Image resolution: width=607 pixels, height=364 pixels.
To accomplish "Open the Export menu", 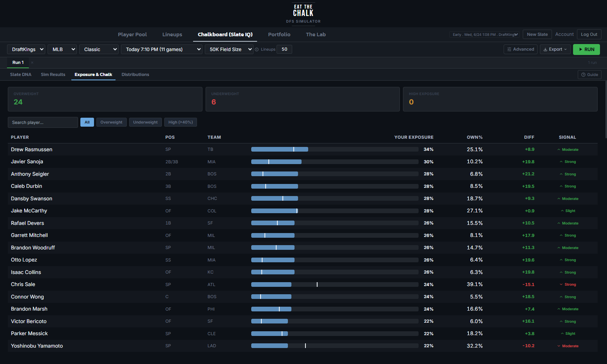I will coord(555,49).
